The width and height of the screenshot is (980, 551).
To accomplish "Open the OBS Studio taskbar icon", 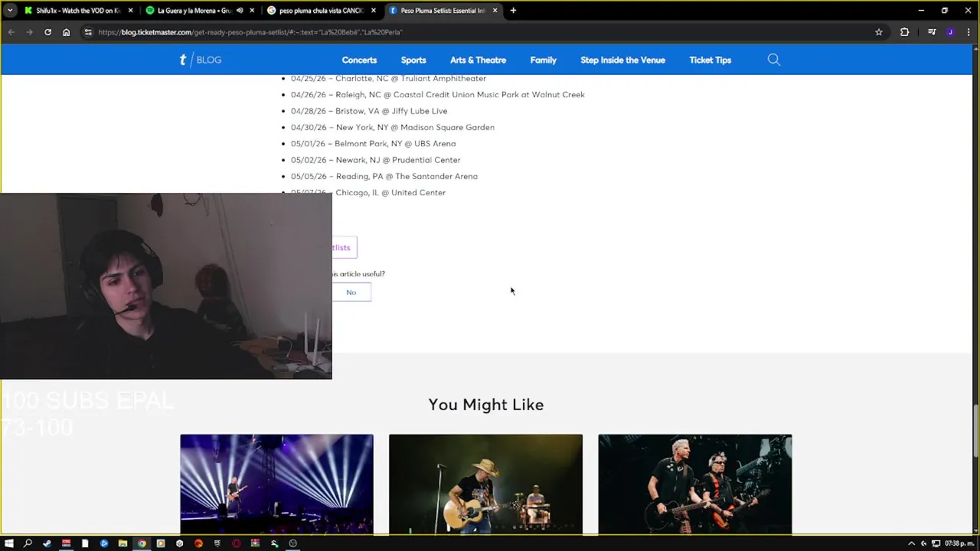I will 292,543.
